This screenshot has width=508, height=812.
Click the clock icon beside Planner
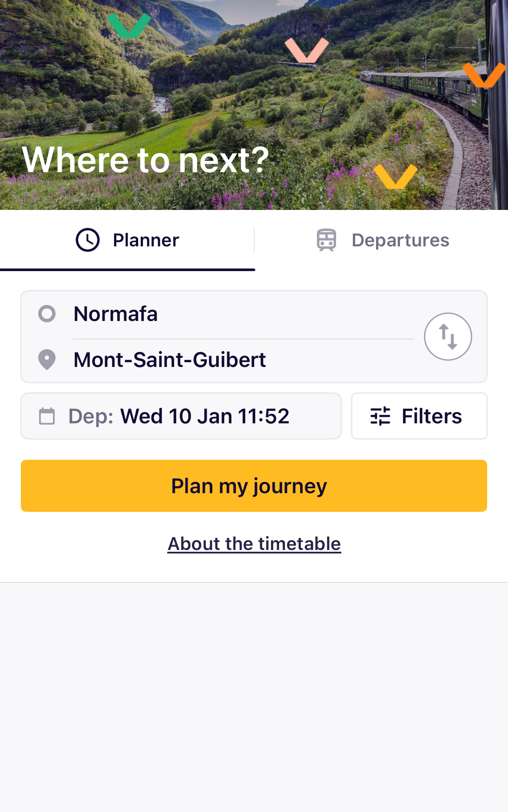[x=88, y=240]
